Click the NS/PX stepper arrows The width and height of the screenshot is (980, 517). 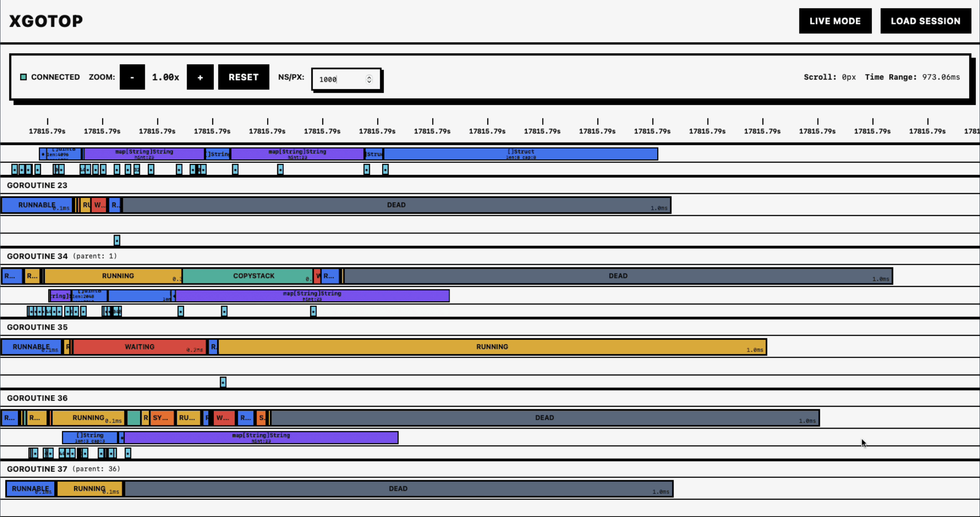pyautogui.click(x=369, y=79)
